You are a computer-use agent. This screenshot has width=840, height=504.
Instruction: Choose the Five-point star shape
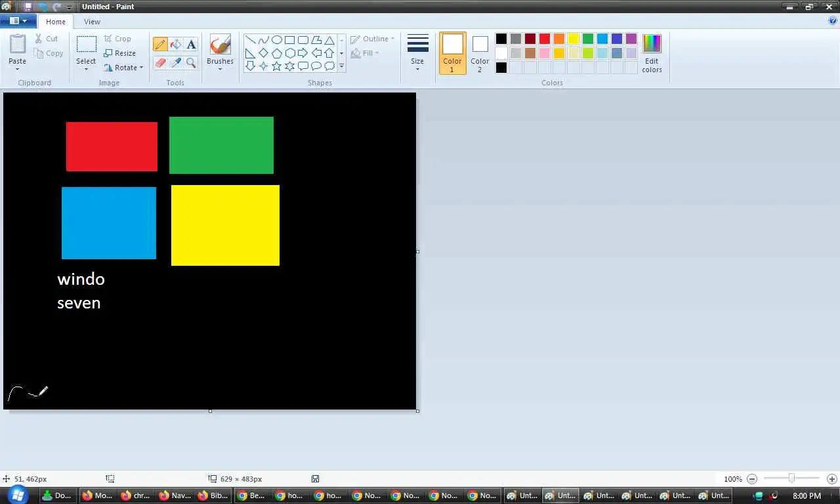coord(276,66)
